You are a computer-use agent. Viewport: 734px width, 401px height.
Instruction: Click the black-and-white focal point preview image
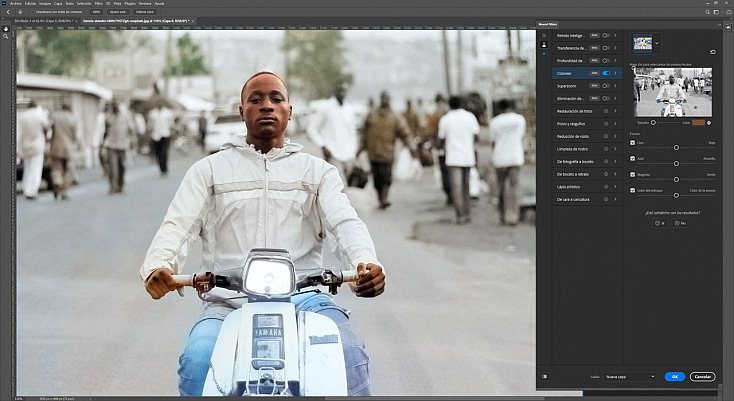pos(673,92)
